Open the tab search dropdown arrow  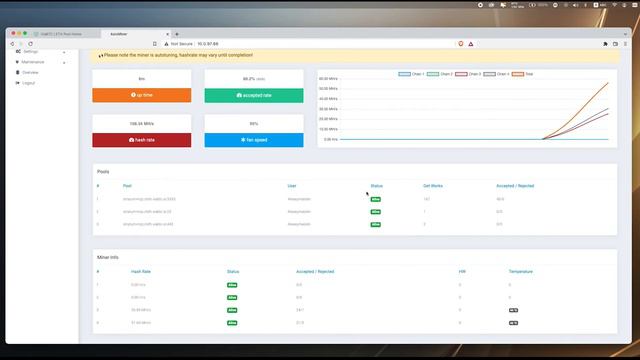pos(625,34)
